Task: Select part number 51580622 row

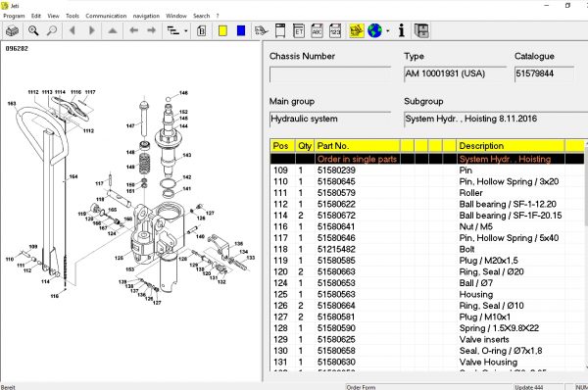Action: coord(427,204)
